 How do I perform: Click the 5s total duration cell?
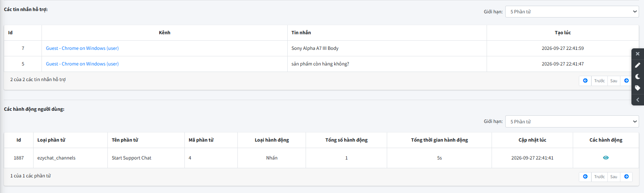click(439, 158)
